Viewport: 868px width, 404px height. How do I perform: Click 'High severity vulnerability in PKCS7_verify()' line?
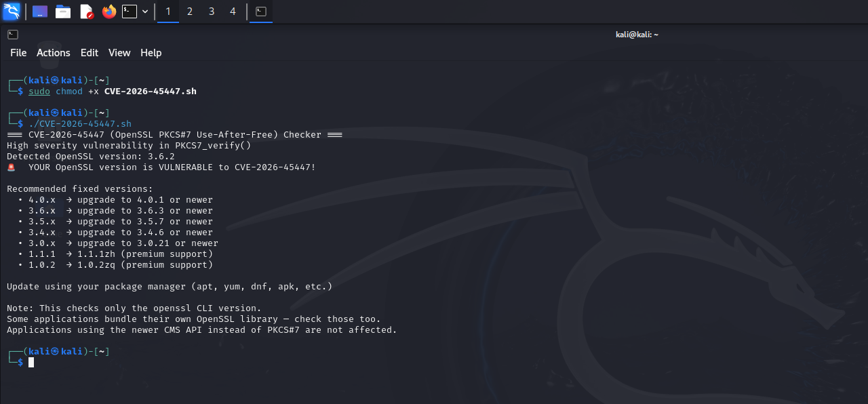tap(129, 145)
